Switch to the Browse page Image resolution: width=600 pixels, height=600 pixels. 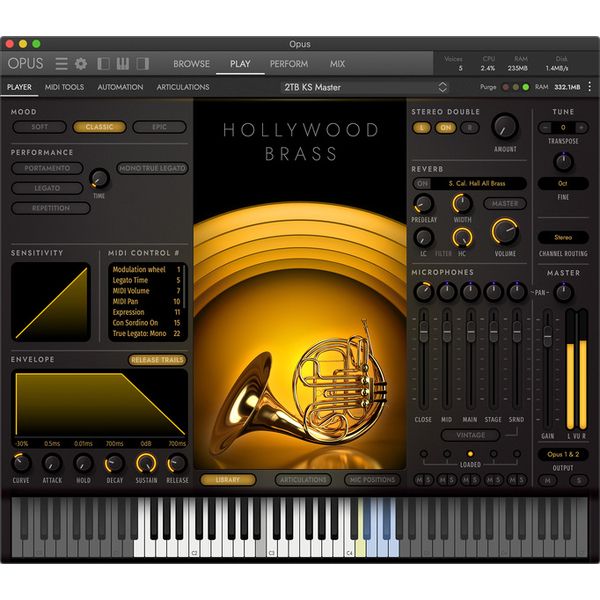[191, 64]
